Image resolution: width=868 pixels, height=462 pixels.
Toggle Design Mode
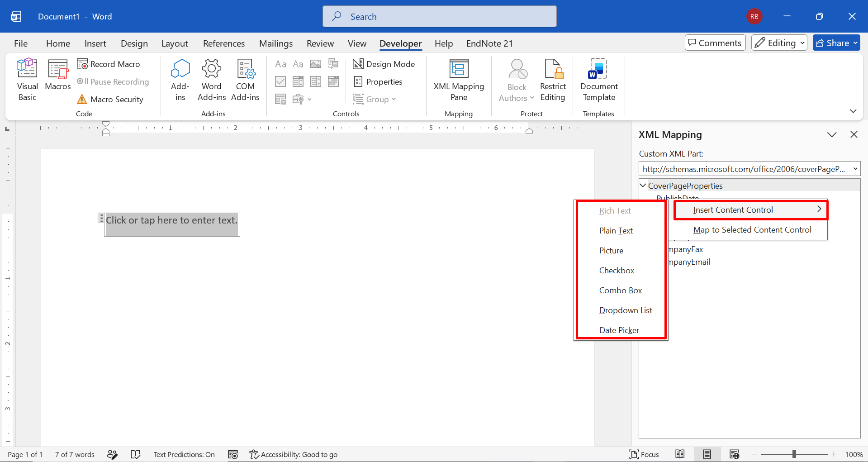click(384, 64)
